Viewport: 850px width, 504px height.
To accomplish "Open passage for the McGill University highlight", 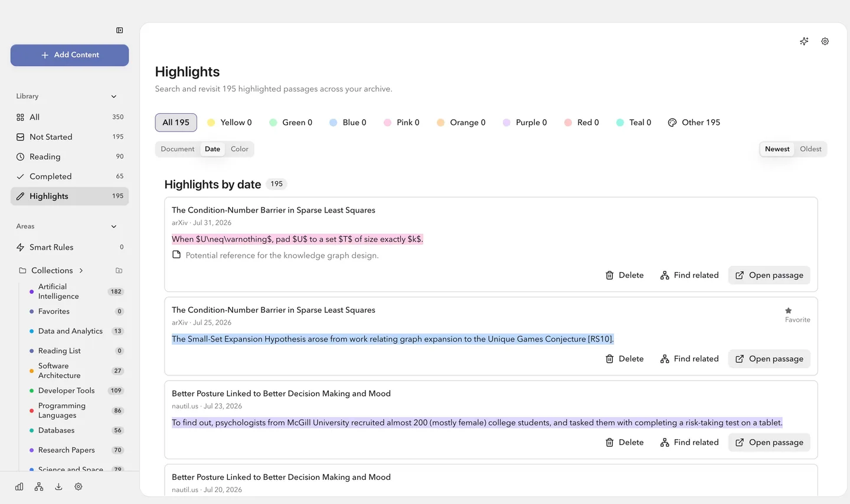I will tap(769, 443).
